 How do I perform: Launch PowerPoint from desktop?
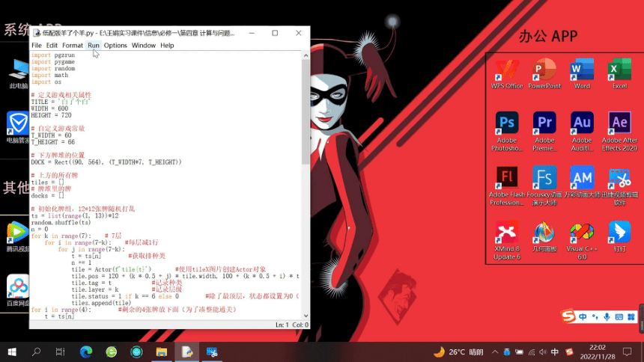(x=544, y=74)
